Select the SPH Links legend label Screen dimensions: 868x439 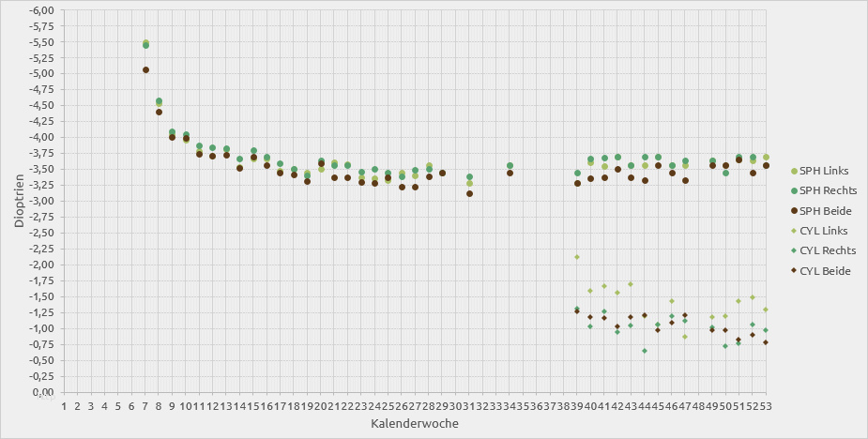pos(823,171)
